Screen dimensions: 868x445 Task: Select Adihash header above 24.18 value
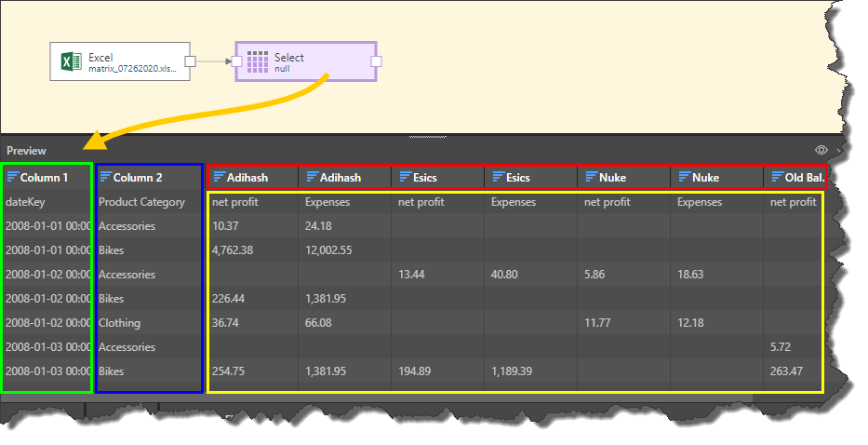(341, 177)
